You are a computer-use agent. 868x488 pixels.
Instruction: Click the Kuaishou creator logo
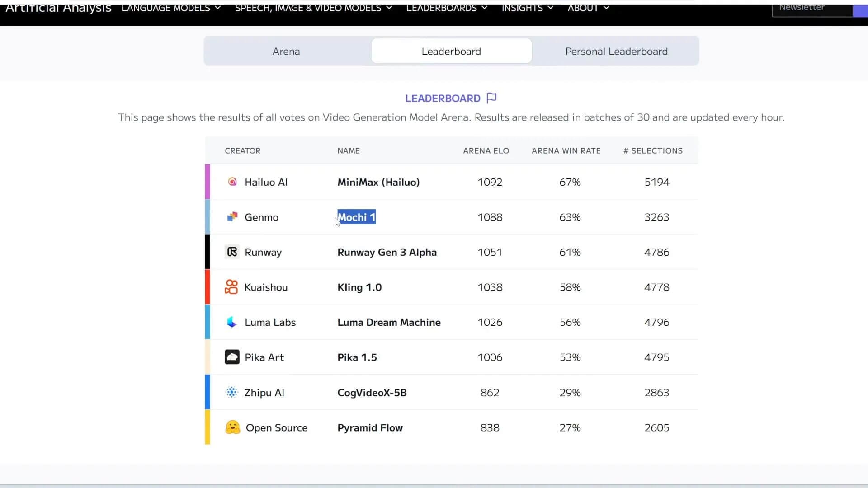click(231, 287)
